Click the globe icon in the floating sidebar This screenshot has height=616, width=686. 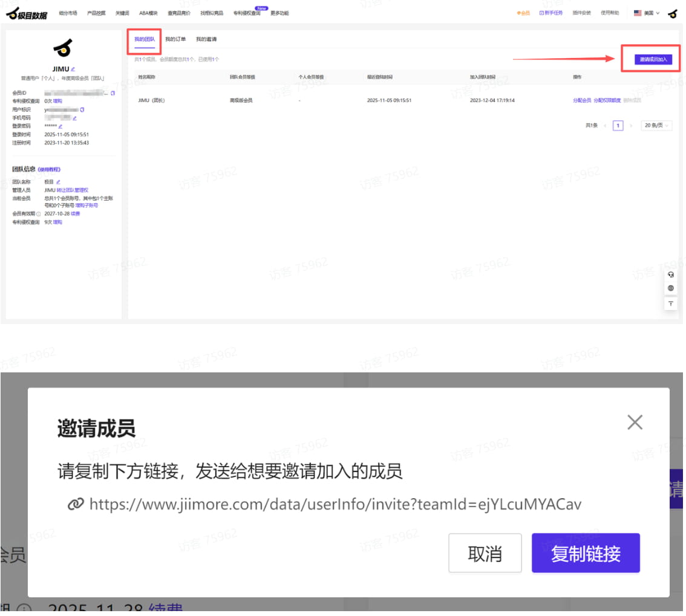coord(671,288)
